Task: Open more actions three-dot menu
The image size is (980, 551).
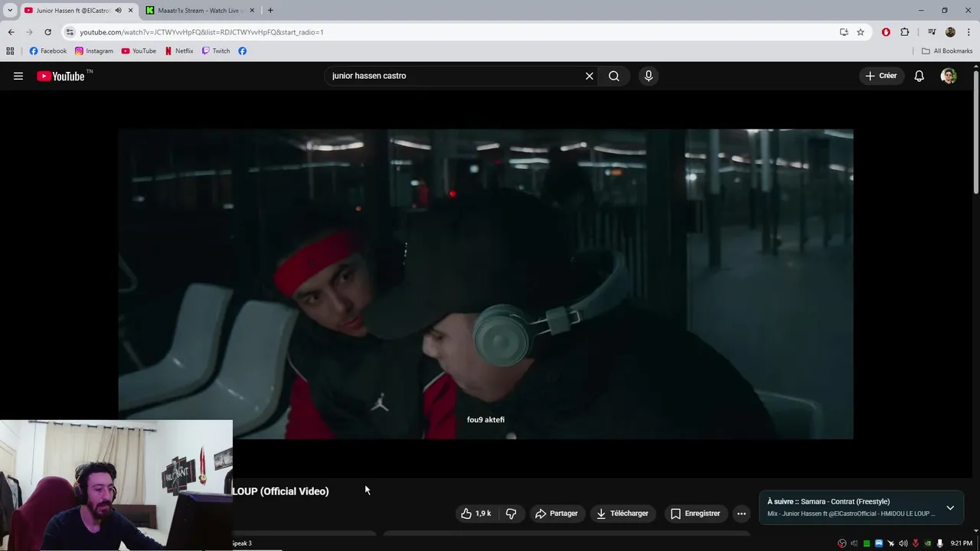Action: click(x=741, y=514)
